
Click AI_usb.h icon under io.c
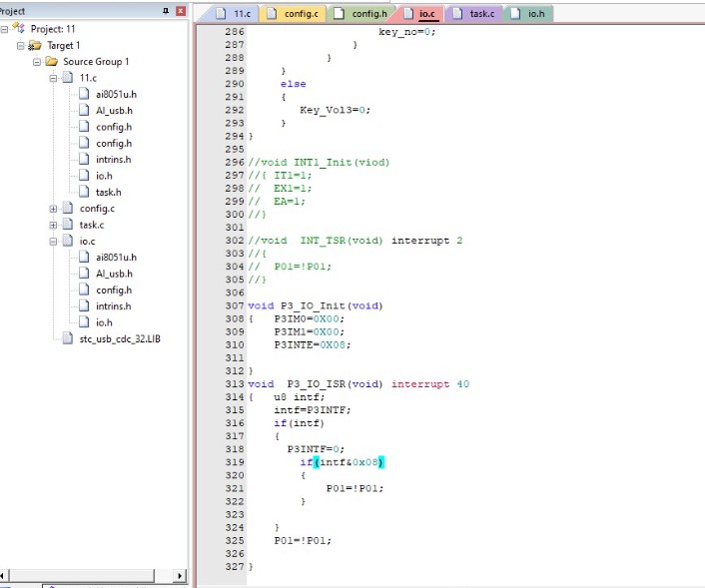(84, 273)
